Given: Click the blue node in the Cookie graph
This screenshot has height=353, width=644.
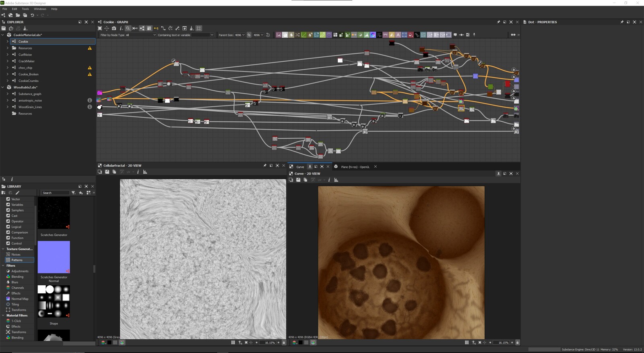Looking at the screenshot, I should coord(475,76).
